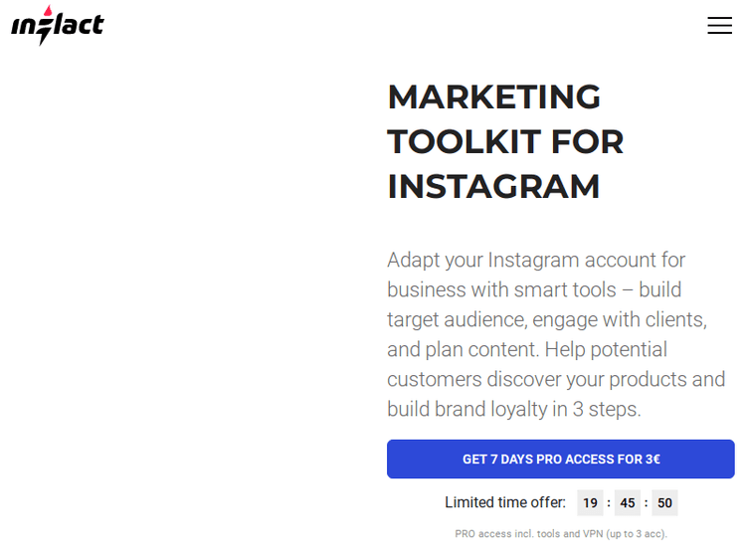
Task: Click the 'target audience, engage with clients' line
Action: (x=547, y=320)
